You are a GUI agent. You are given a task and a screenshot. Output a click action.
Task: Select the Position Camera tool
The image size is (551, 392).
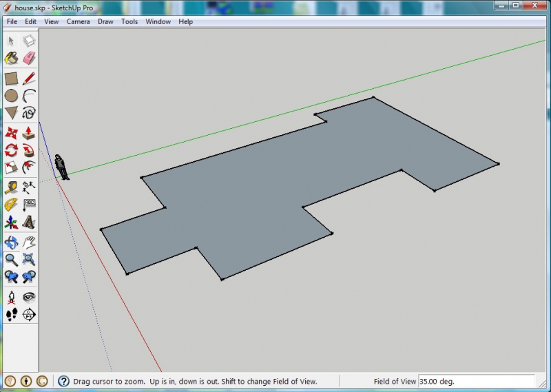click(x=11, y=298)
